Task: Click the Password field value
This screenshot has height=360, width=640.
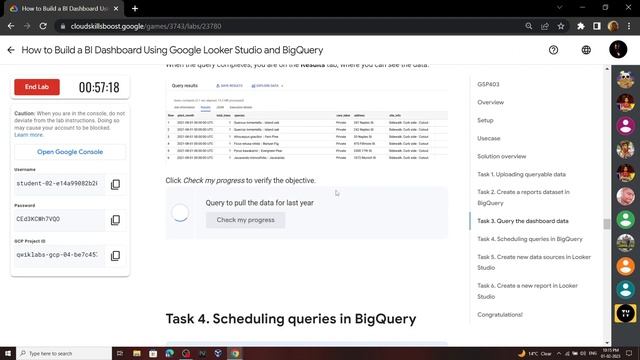Action: point(59,219)
